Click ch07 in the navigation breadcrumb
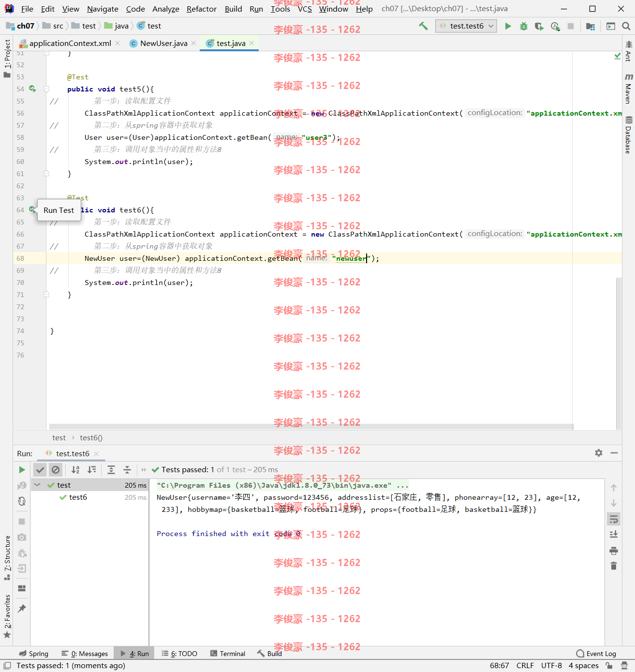635x672 pixels. [x=21, y=26]
